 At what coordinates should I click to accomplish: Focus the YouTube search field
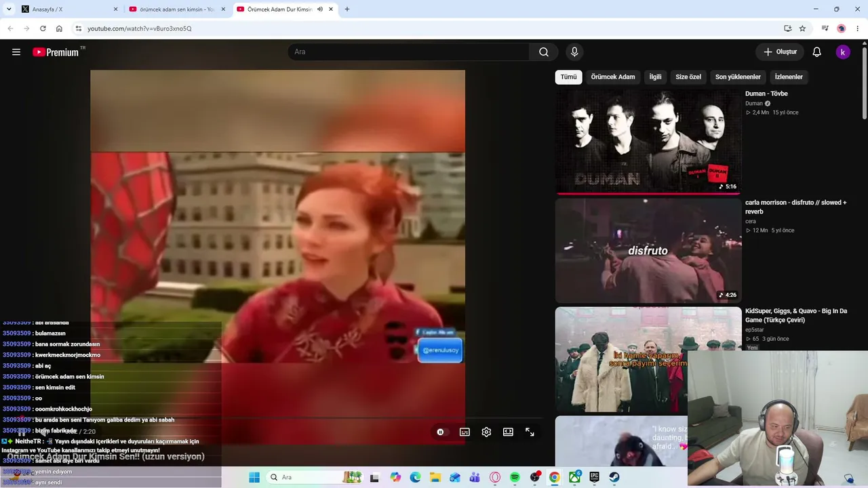point(409,52)
